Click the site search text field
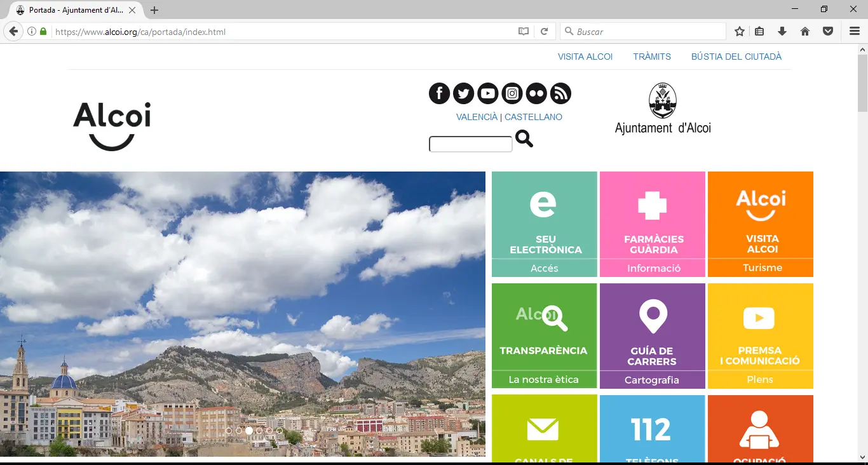 471,145
